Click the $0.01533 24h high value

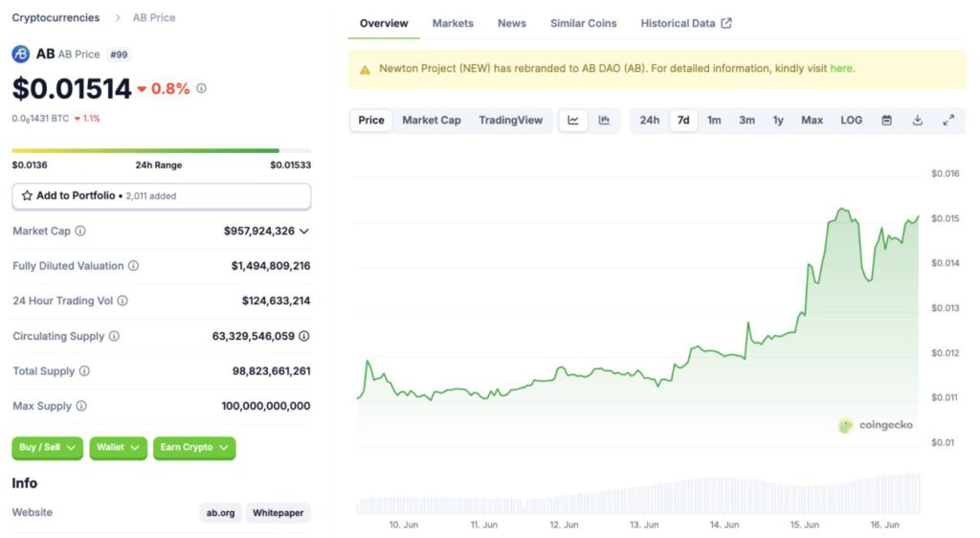click(291, 165)
